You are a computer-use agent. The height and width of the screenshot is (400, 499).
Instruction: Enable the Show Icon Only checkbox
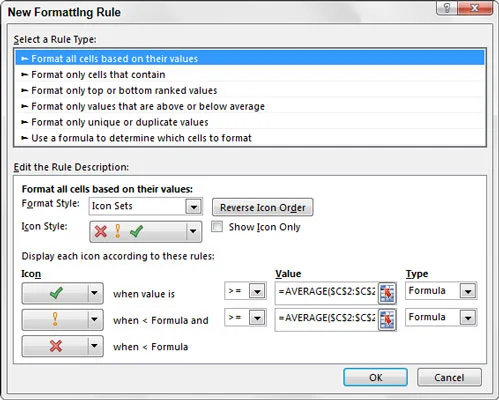[217, 227]
